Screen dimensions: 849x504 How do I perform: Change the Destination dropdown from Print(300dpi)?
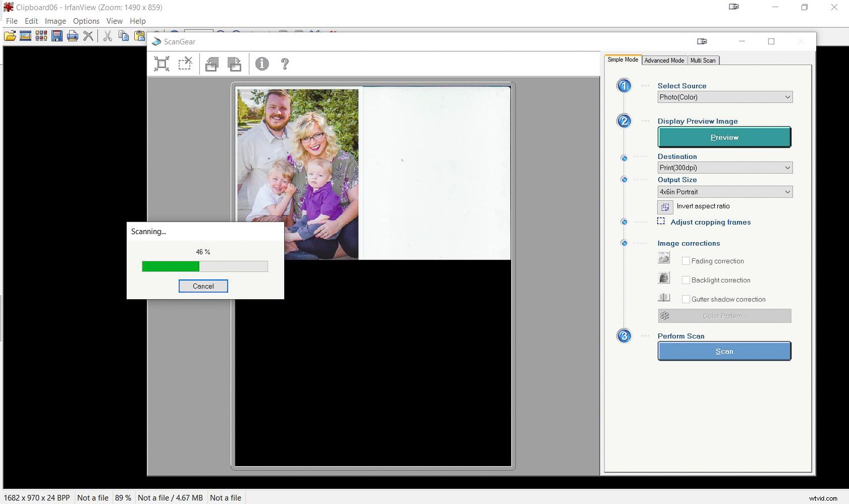coord(787,167)
